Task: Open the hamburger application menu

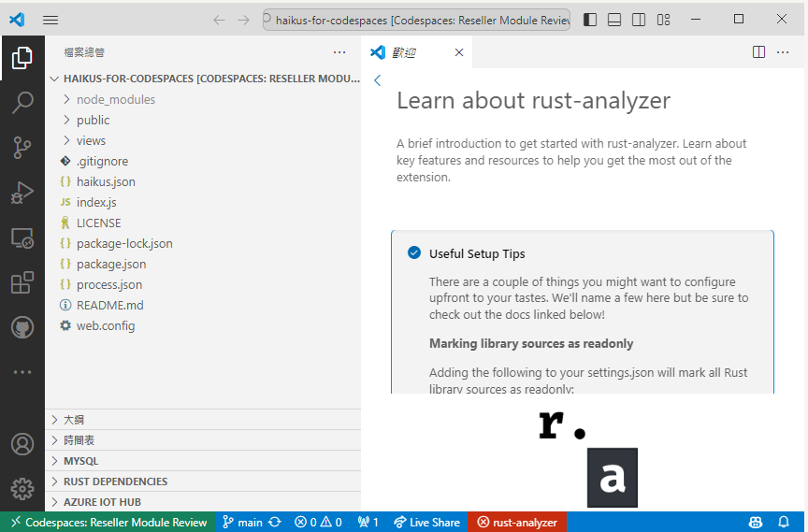Action: [x=50, y=20]
